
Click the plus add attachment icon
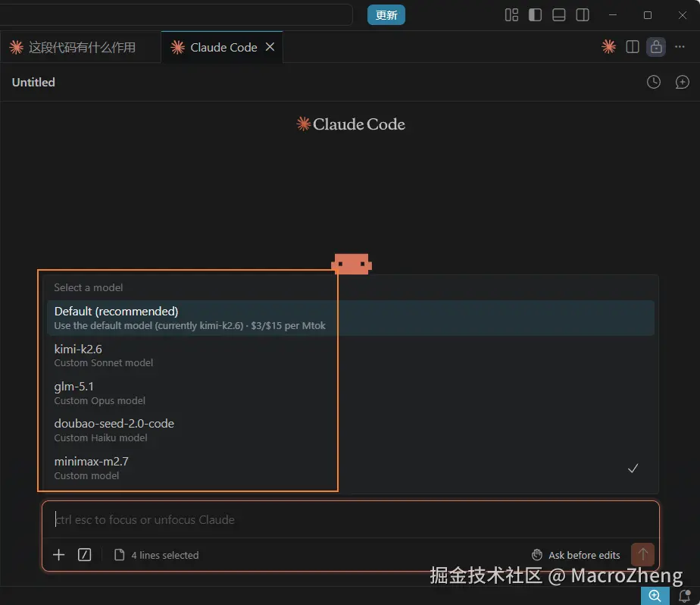(58, 554)
